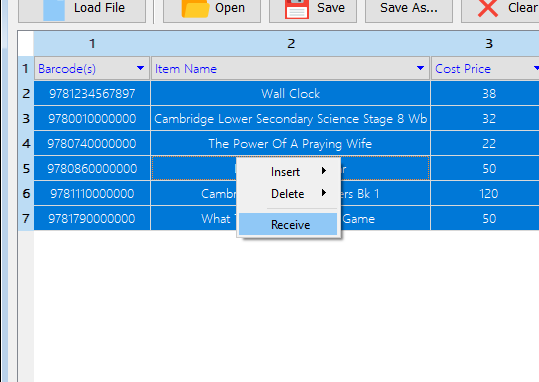Click the Load File document icon
539x382 pixels.
coord(54,9)
